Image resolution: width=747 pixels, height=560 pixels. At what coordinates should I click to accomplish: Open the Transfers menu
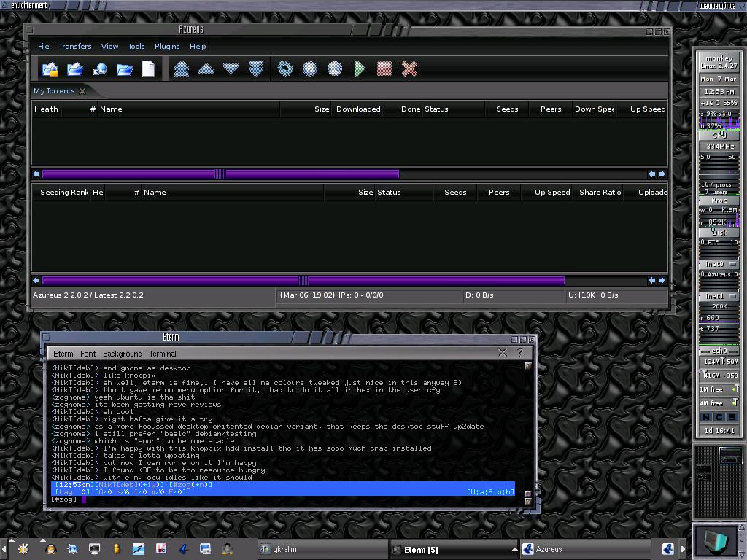[75, 46]
